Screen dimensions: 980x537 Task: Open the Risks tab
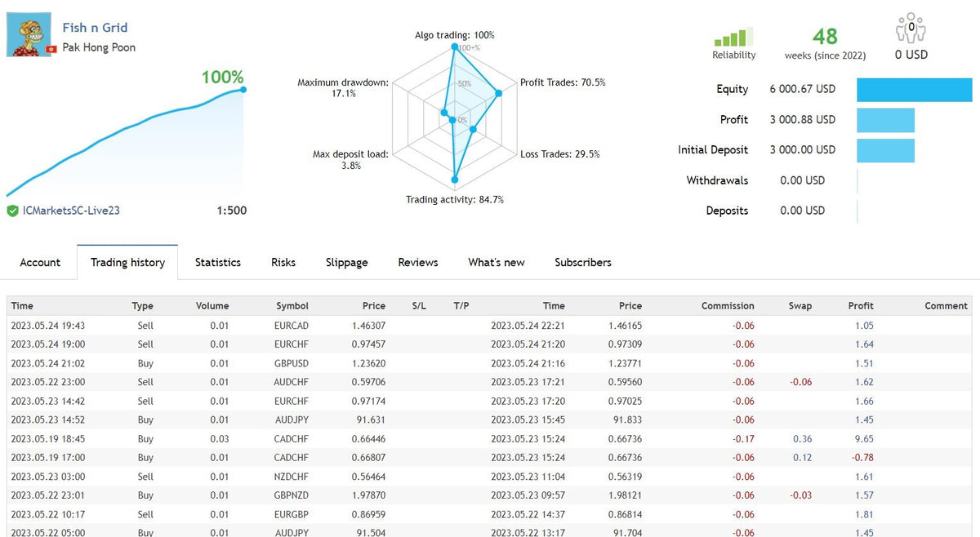click(x=283, y=262)
